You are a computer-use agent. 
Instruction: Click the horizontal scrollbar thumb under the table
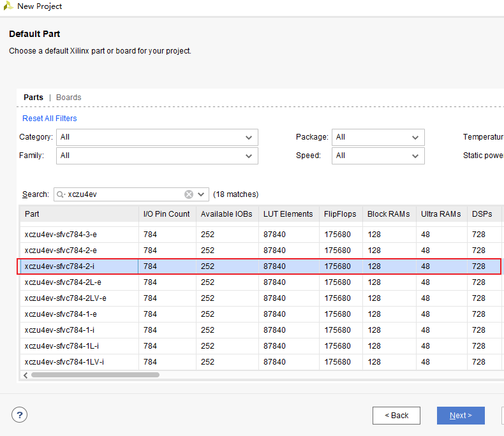click(95, 375)
